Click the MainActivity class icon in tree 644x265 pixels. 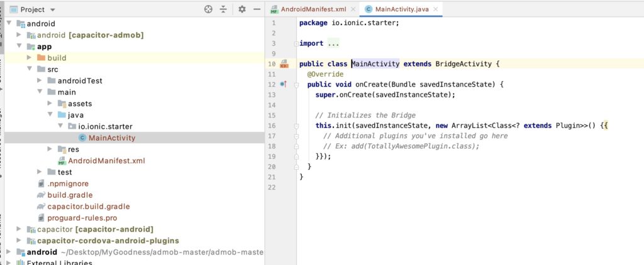(82, 138)
